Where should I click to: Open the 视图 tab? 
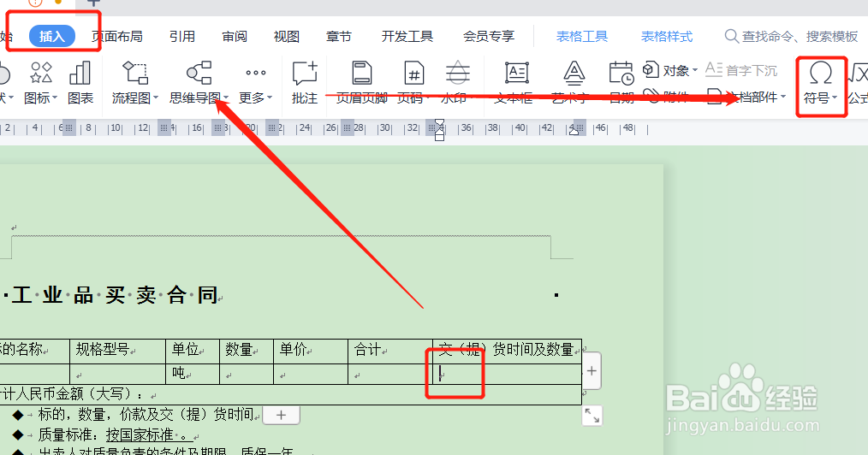coord(286,37)
